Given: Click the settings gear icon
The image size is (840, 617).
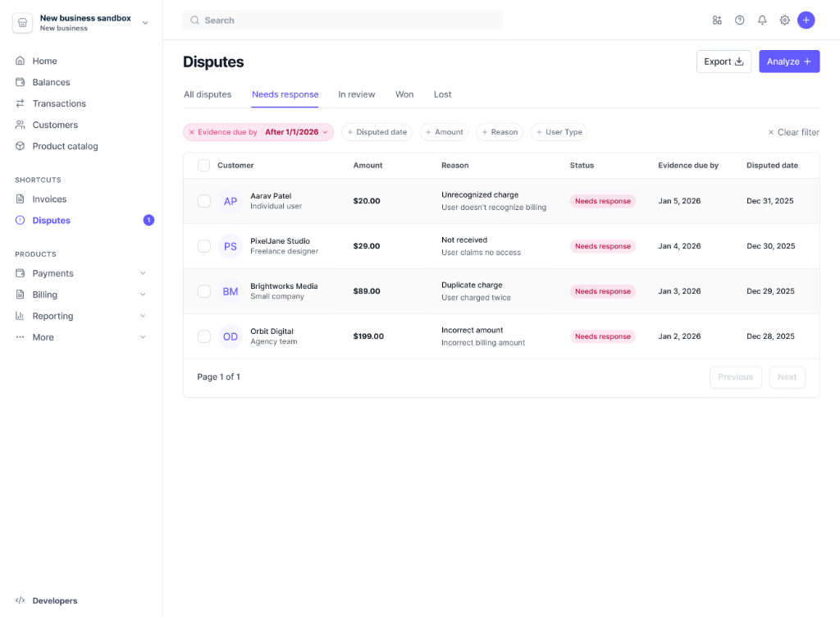Looking at the screenshot, I should coord(784,20).
